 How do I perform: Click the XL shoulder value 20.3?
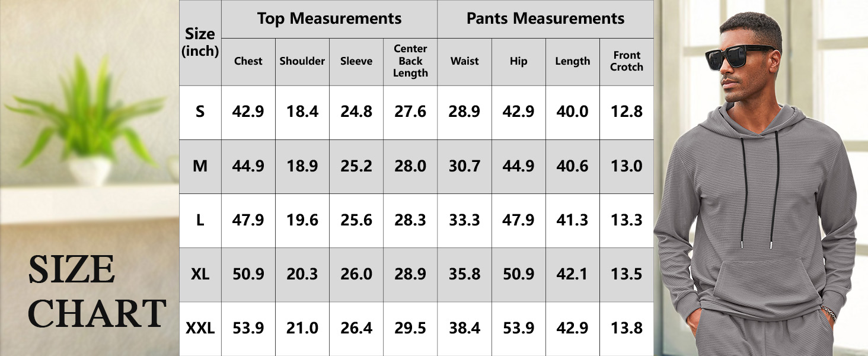[302, 274]
